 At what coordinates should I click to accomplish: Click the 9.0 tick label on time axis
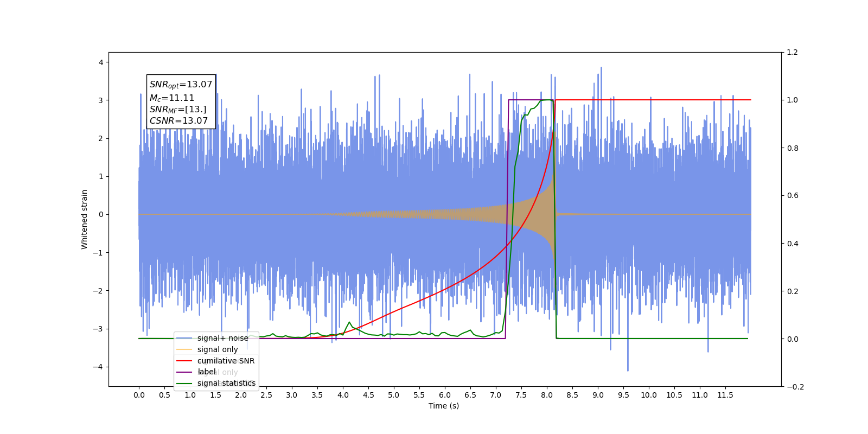tap(598, 395)
